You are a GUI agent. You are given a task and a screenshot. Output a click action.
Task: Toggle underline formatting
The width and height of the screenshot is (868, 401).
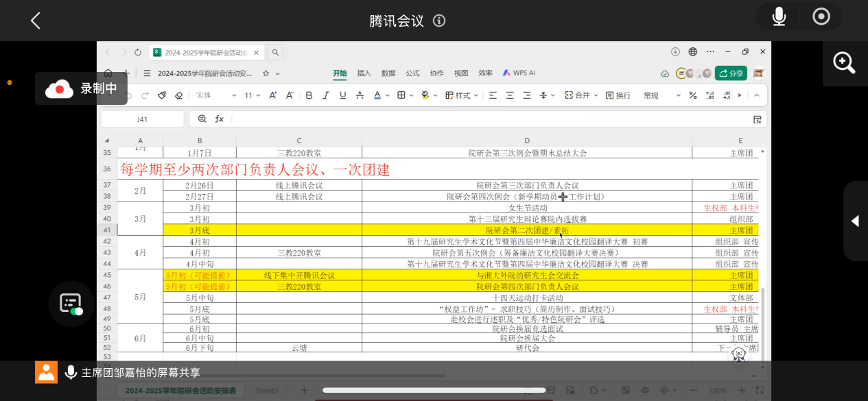342,95
